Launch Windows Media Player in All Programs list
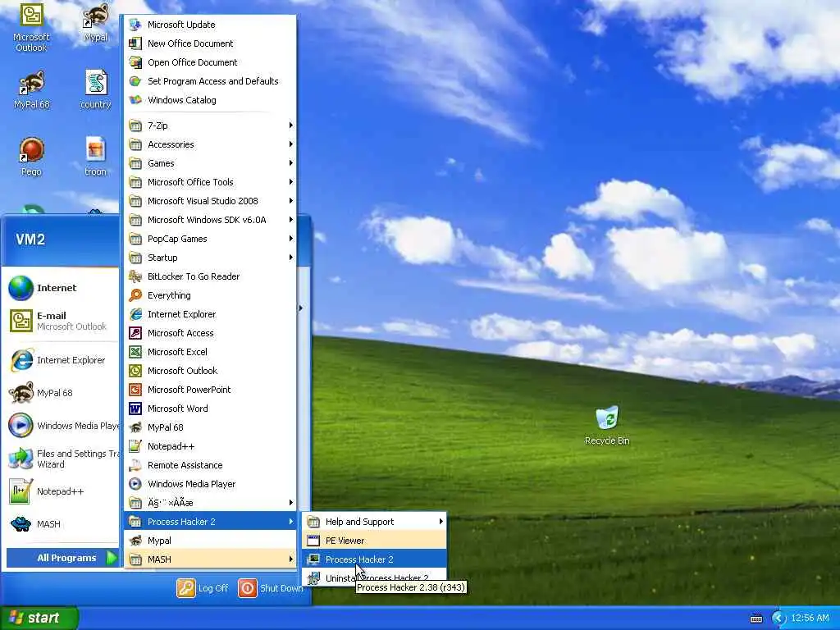 (x=210, y=484)
